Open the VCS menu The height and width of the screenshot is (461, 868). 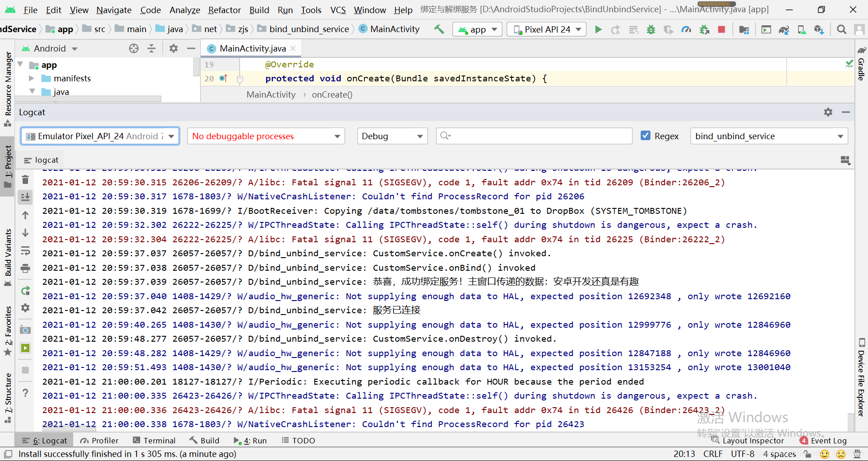coord(338,10)
